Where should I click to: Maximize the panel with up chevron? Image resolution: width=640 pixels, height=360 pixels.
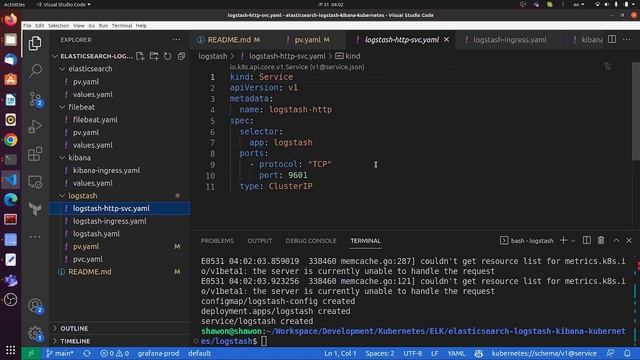[x=616, y=240]
